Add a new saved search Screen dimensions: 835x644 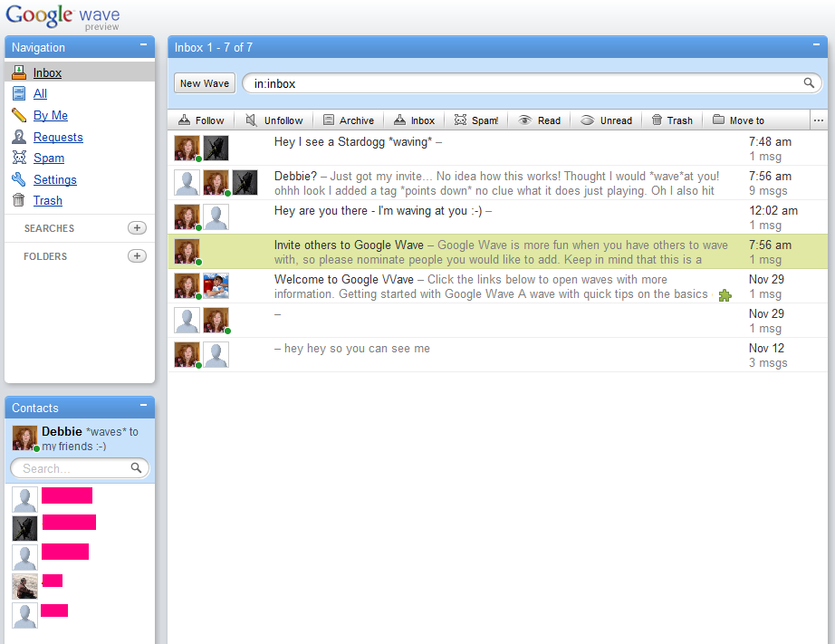click(137, 228)
